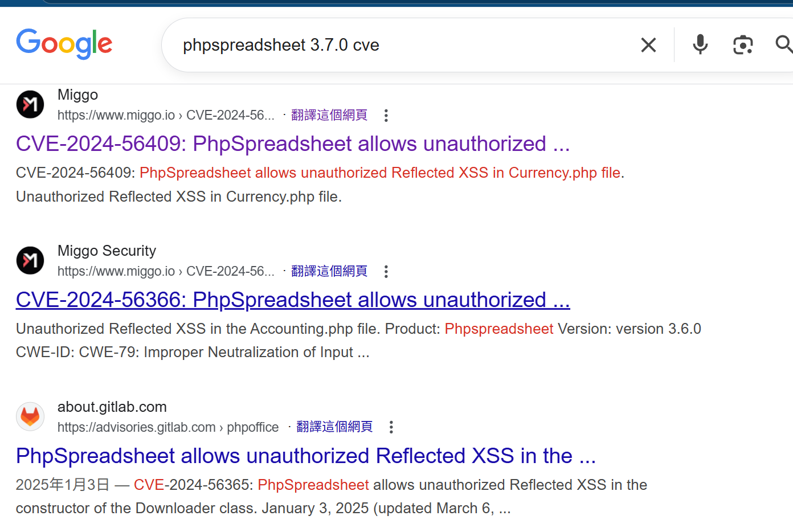Start voice search with microphone icon
This screenshot has width=793, height=532.
700,44
